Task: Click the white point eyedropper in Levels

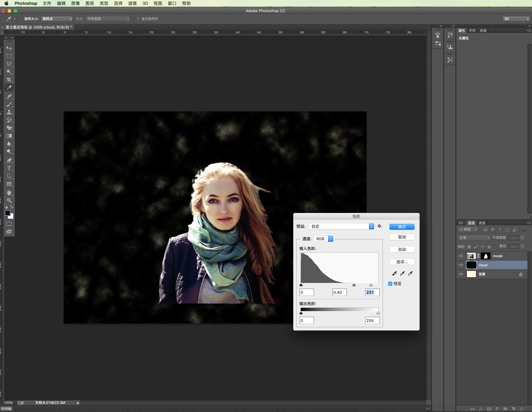Action: tap(411, 273)
